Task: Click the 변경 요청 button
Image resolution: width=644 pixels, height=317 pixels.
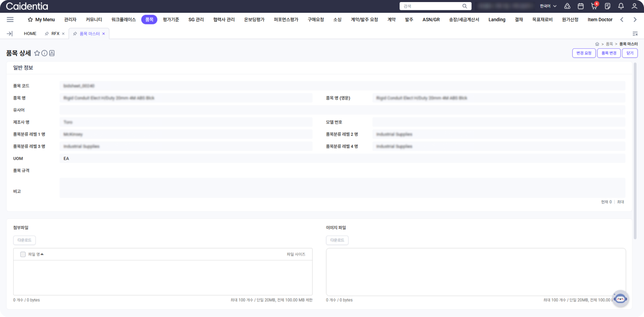Action: 584,53
